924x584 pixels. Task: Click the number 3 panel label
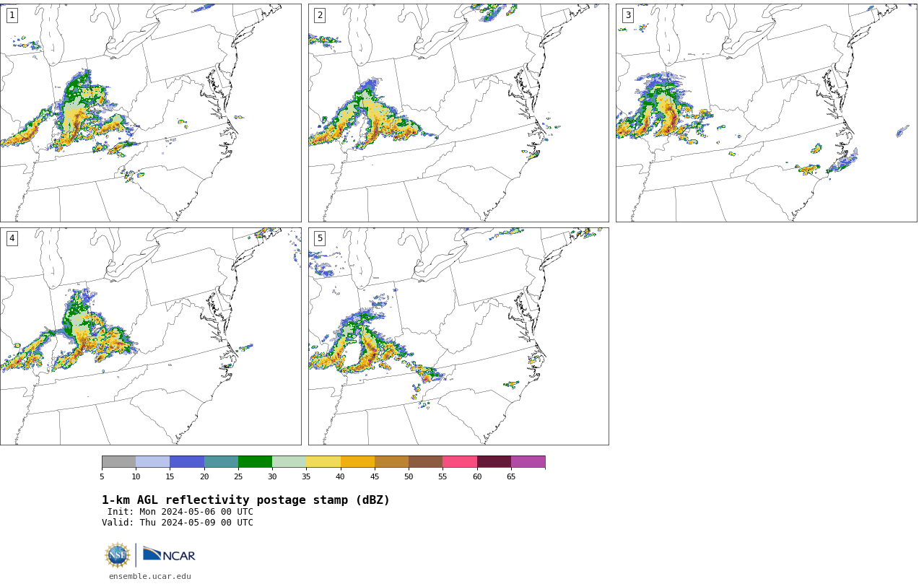628,15
